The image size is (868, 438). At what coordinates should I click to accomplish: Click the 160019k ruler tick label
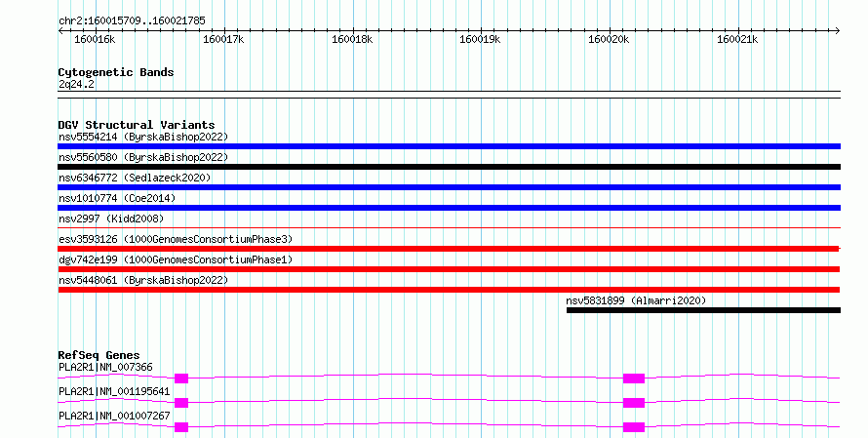(x=480, y=39)
